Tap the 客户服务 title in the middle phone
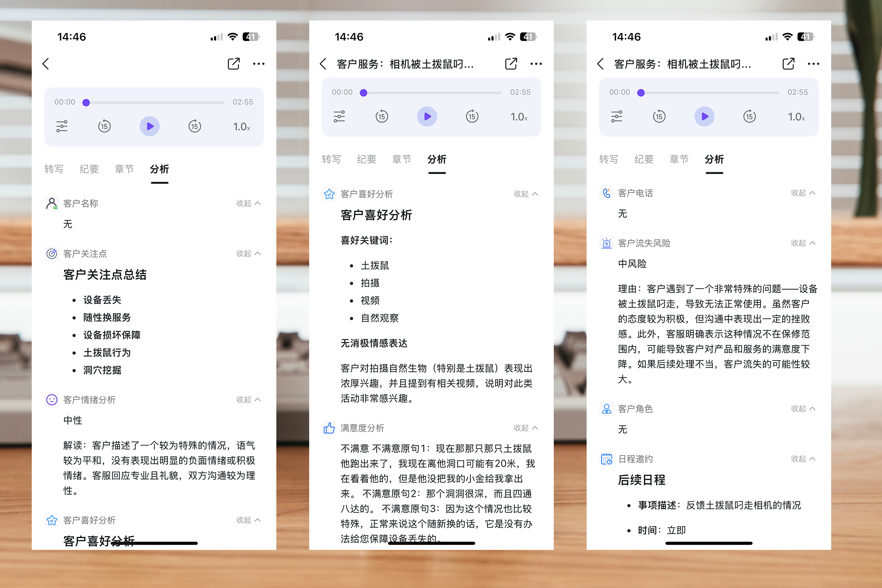 click(x=405, y=64)
